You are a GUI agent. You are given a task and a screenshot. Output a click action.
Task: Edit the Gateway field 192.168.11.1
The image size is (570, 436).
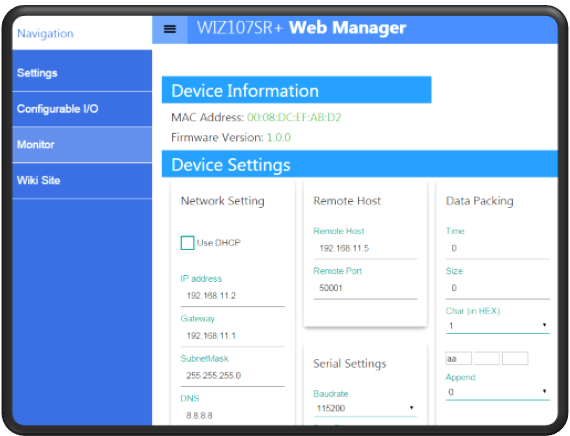233,335
